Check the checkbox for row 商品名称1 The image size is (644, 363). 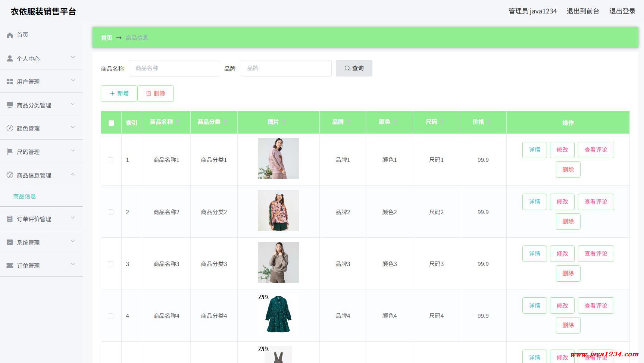point(110,160)
